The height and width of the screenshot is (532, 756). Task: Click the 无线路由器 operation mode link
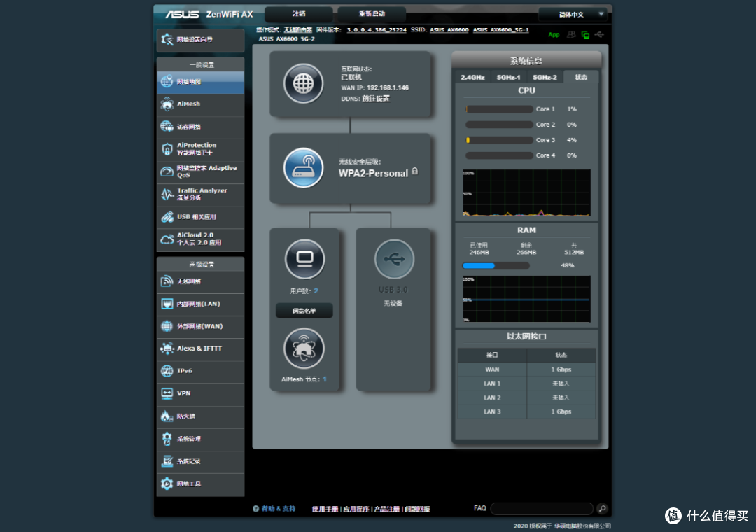(298, 30)
